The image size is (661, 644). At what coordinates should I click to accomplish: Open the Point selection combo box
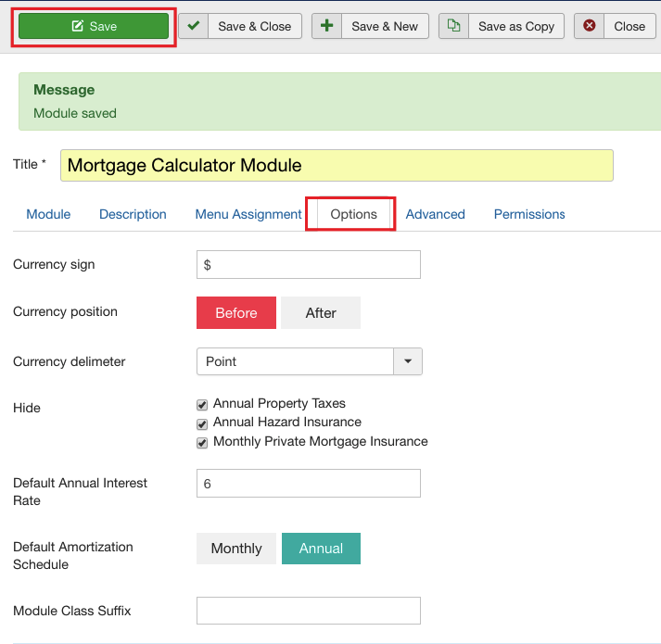click(296, 361)
